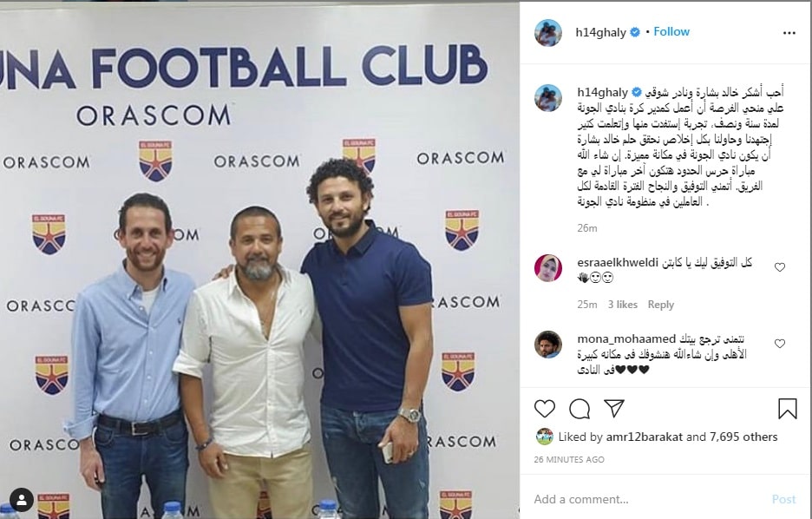This screenshot has width=812, height=519.
Task: Open amr12barakat's profile from the likes line
Action: point(645,437)
